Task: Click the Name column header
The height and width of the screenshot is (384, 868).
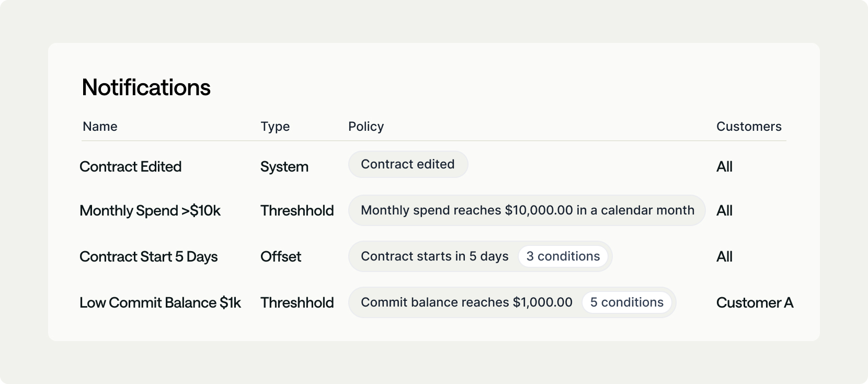Action: tap(100, 127)
